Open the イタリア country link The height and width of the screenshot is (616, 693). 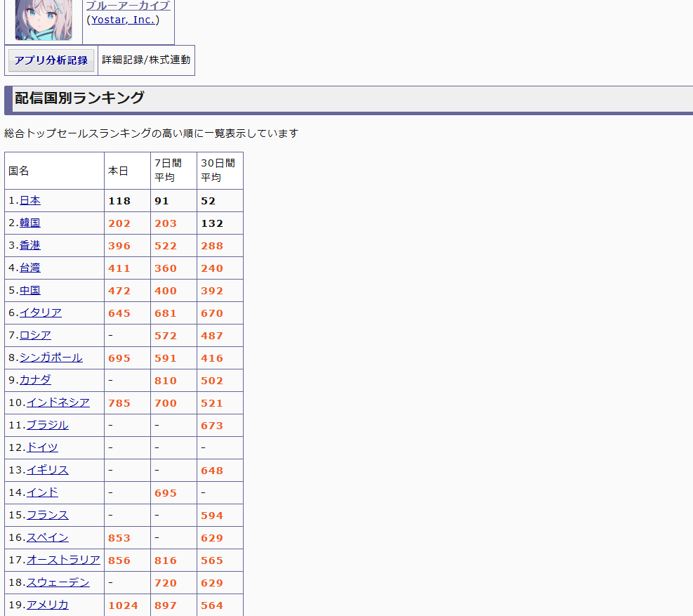click(x=41, y=313)
